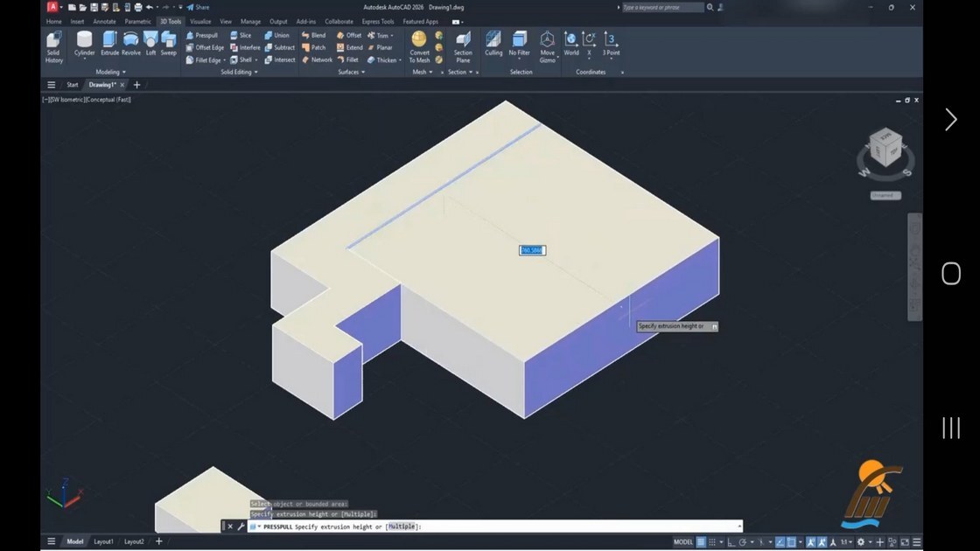Toggle ortho mode in status bar
The image size is (980, 551).
click(731, 541)
